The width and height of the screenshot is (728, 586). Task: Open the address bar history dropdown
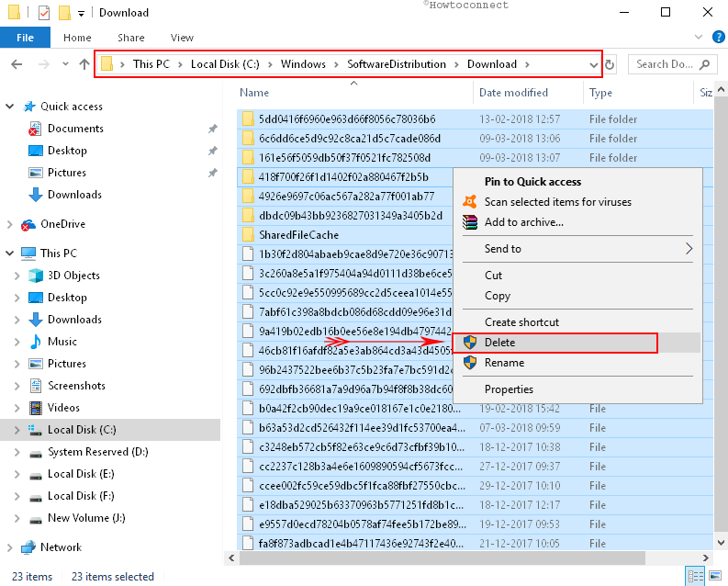[x=593, y=64]
